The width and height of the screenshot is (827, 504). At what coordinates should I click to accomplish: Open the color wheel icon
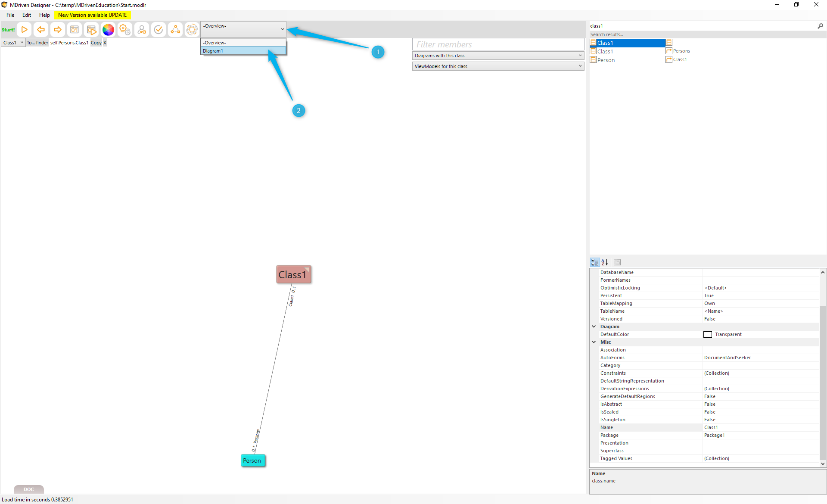[108, 30]
